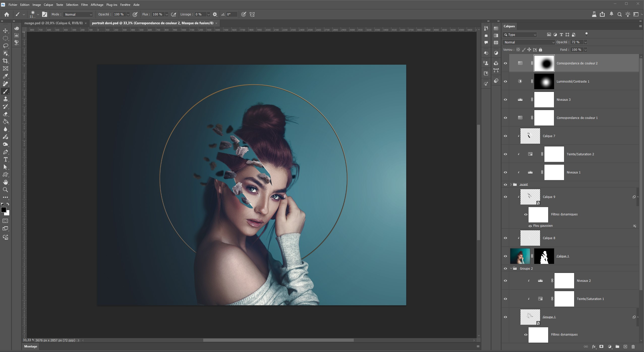Select the Clone Stamp tool
Viewport: 644px width, 352px height.
[5, 99]
